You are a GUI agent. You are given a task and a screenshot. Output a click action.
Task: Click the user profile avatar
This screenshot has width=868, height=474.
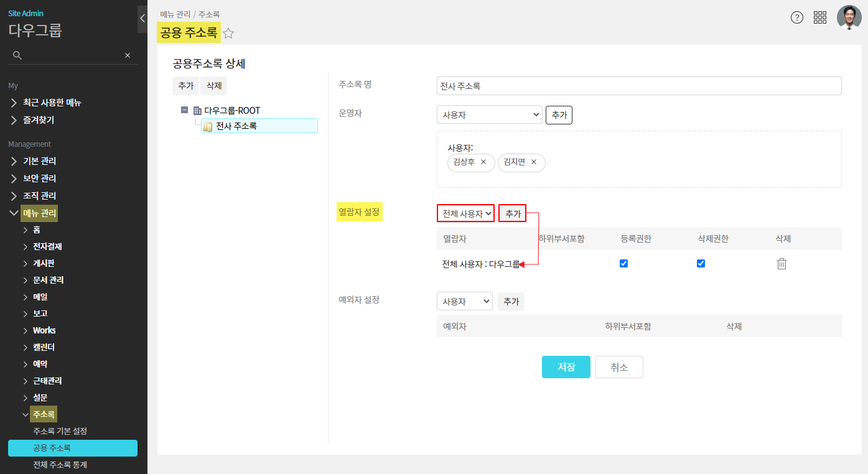point(849,17)
